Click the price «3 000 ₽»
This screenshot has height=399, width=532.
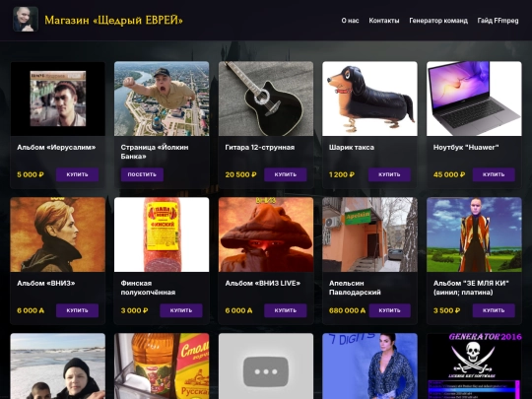click(x=134, y=310)
